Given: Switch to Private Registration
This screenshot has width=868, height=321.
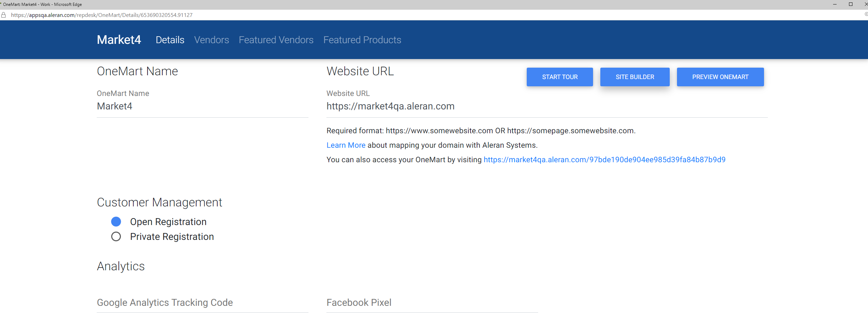Looking at the screenshot, I should click(116, 236).
